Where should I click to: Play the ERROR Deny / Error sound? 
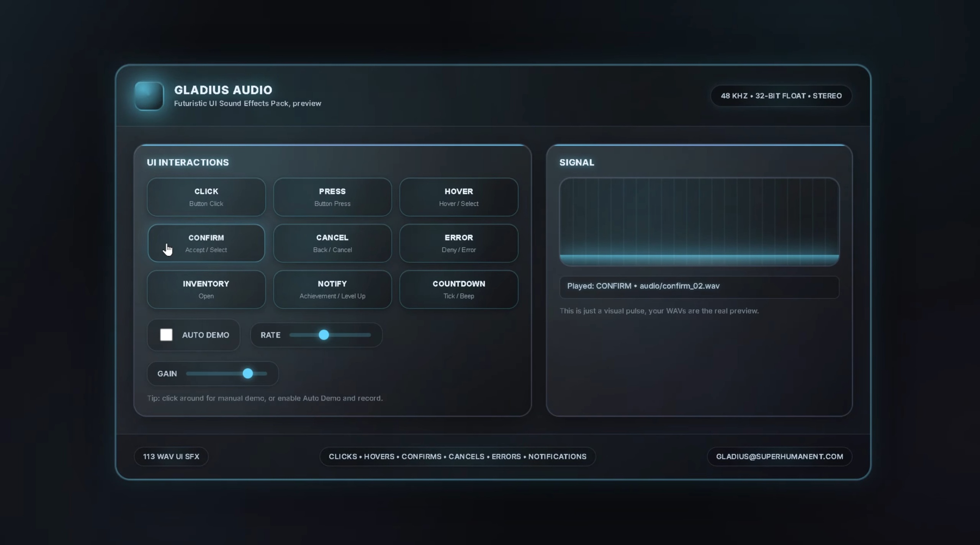pyautogui.click(x=458, y=243)
